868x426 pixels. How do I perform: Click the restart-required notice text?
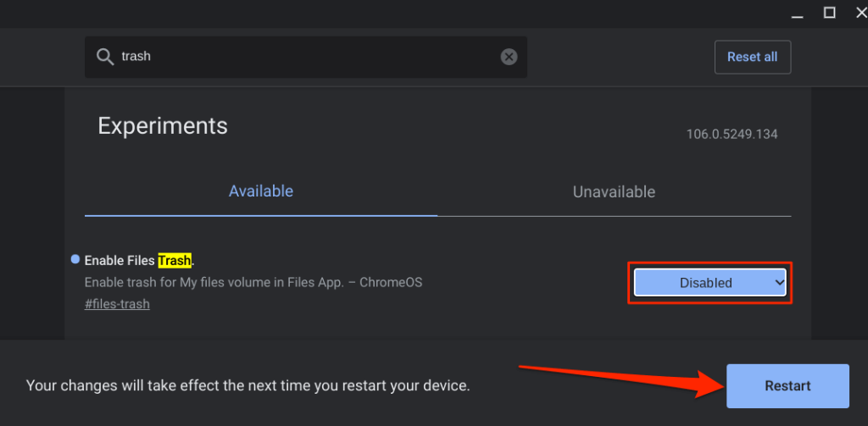click(248, 385)
